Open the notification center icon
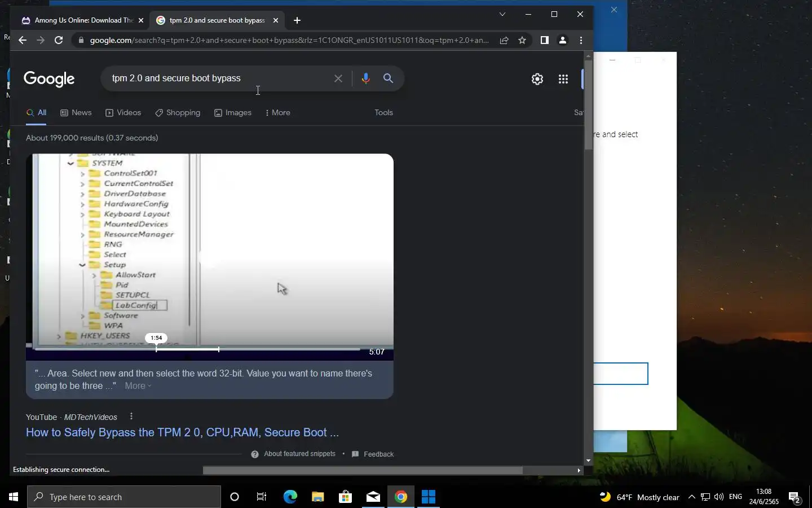 tap(795, 498)
